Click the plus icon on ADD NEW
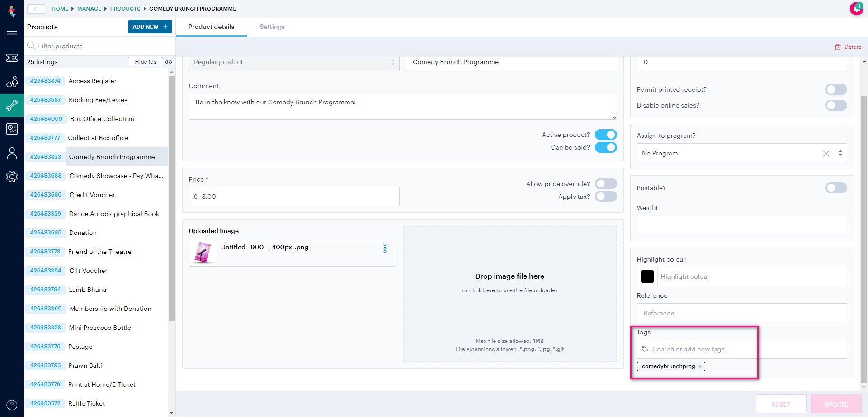868x417 pixels. (165, 27)
